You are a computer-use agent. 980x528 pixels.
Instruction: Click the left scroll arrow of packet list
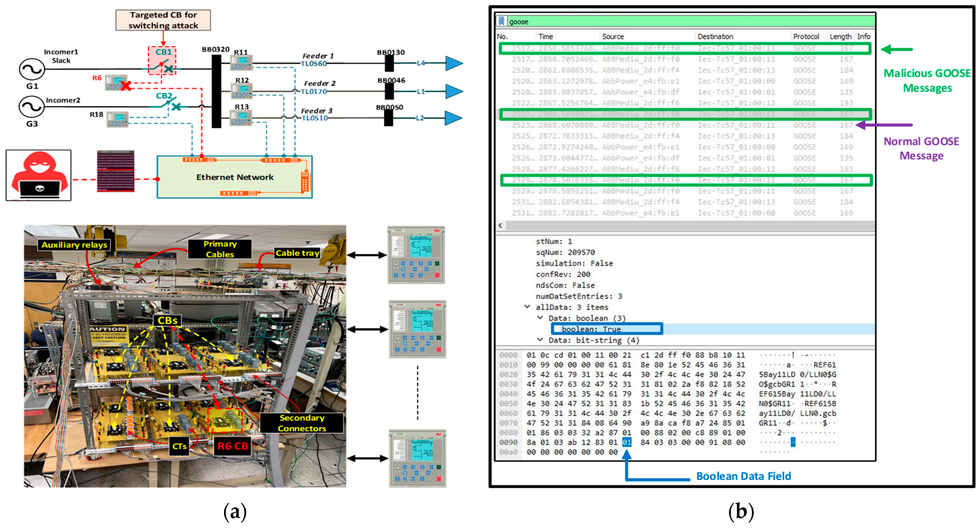click(500, 225)
